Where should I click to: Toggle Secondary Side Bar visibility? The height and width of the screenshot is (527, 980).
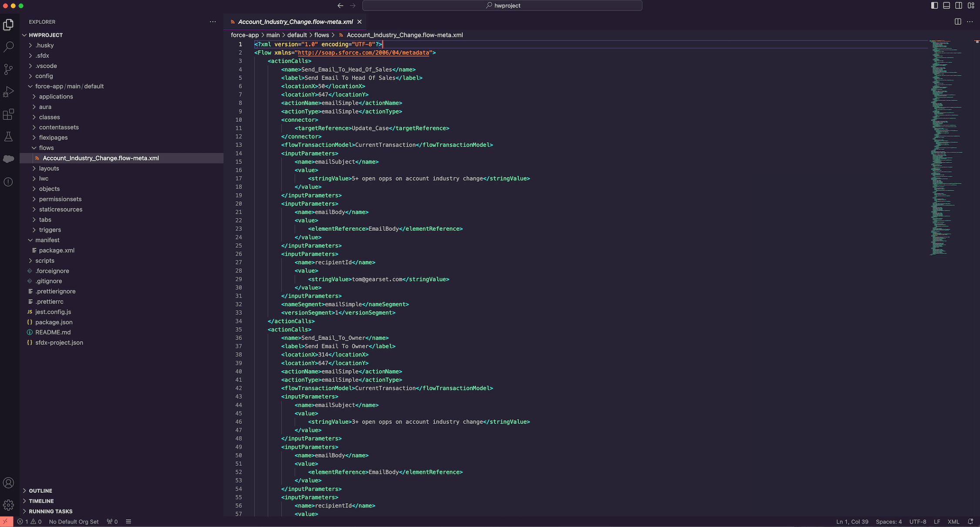pyautogui.click(x=959, y=6)
